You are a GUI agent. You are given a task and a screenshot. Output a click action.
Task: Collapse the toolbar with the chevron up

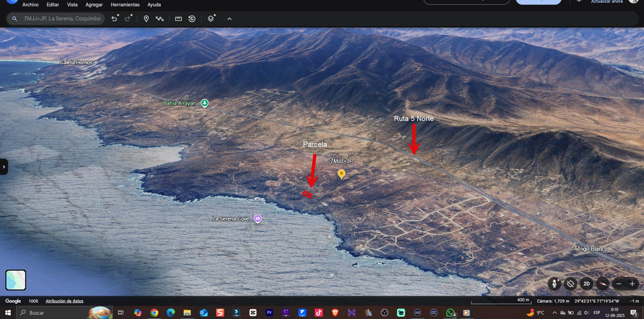(x=229, y=19)
